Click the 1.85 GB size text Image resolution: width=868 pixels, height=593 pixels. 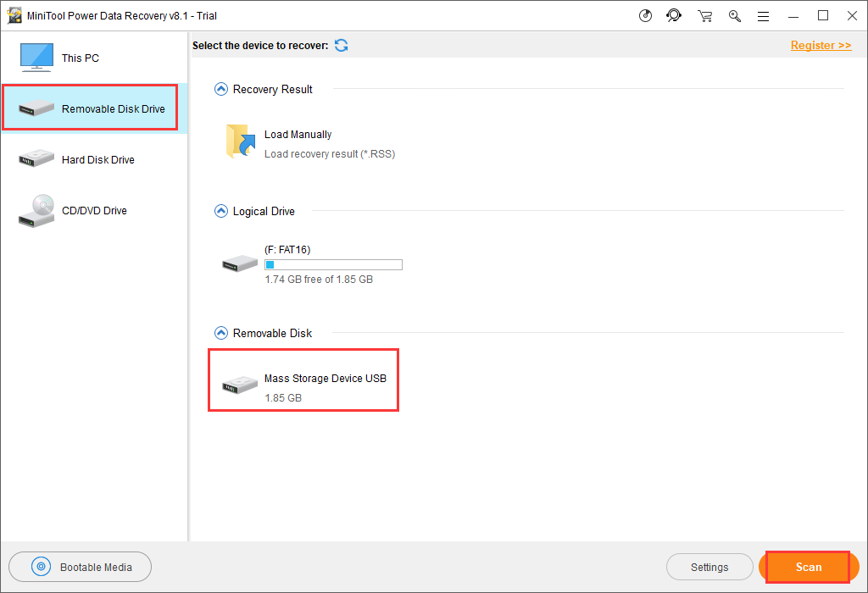coord(283,397)
